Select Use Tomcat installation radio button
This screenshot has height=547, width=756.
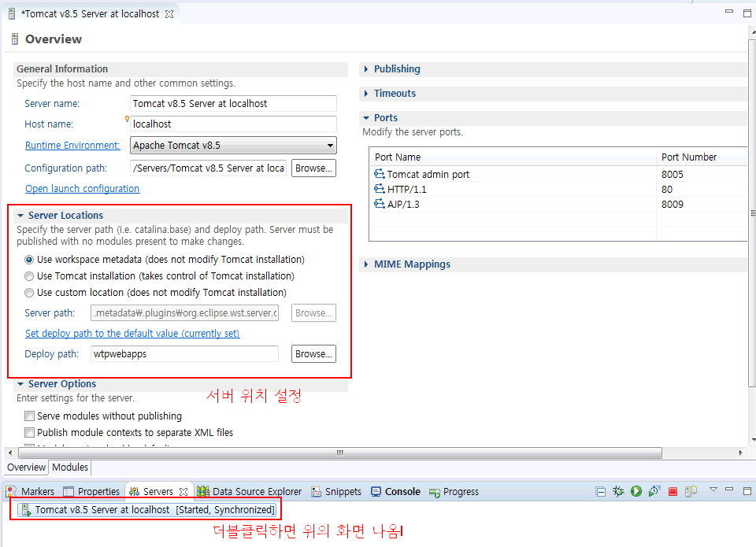(x=29, y=276)
